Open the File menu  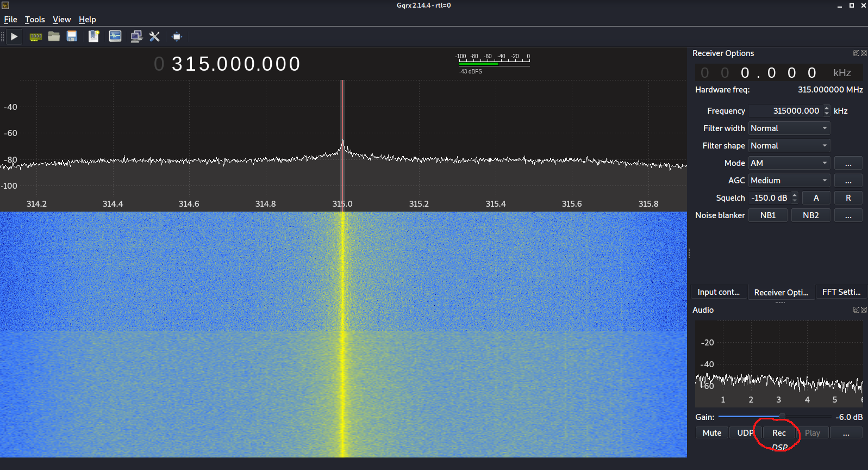coord(10,20)
